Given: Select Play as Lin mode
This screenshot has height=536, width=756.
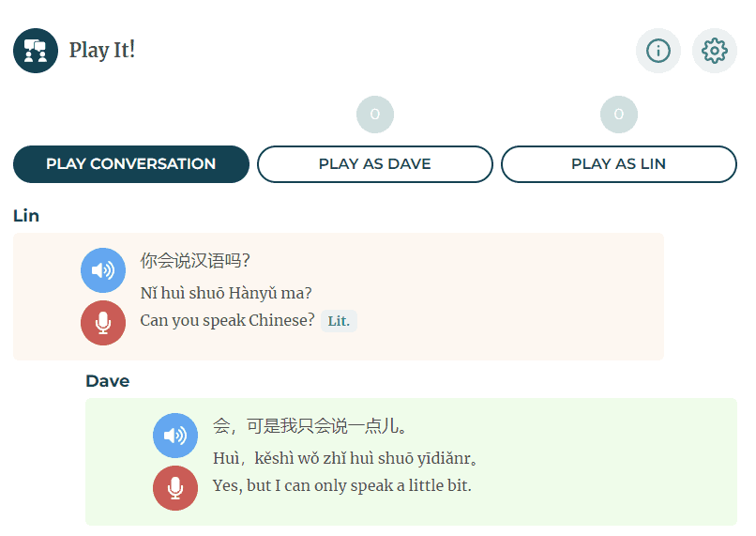Looking at the screenshot, I should [619, 163].
